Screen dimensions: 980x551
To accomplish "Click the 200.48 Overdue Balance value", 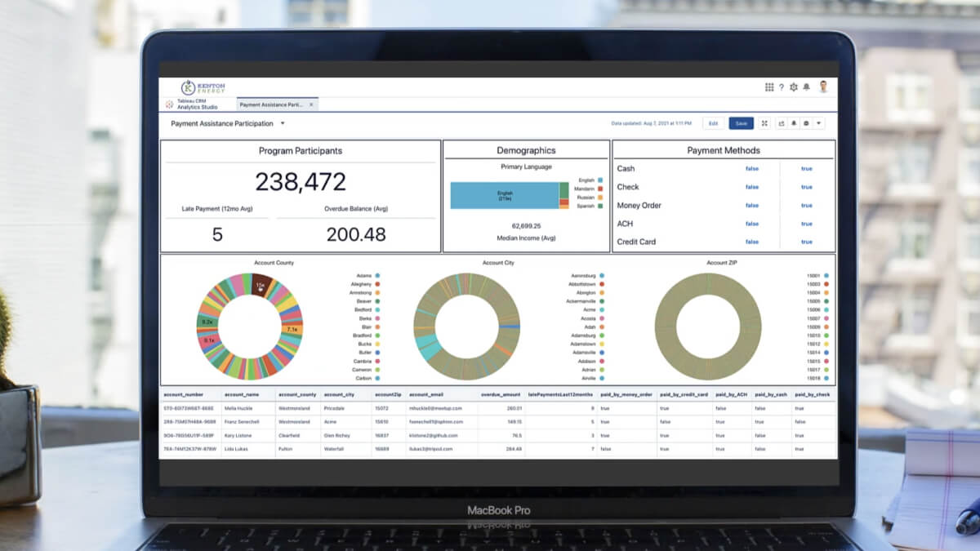I will click(356, 235).
